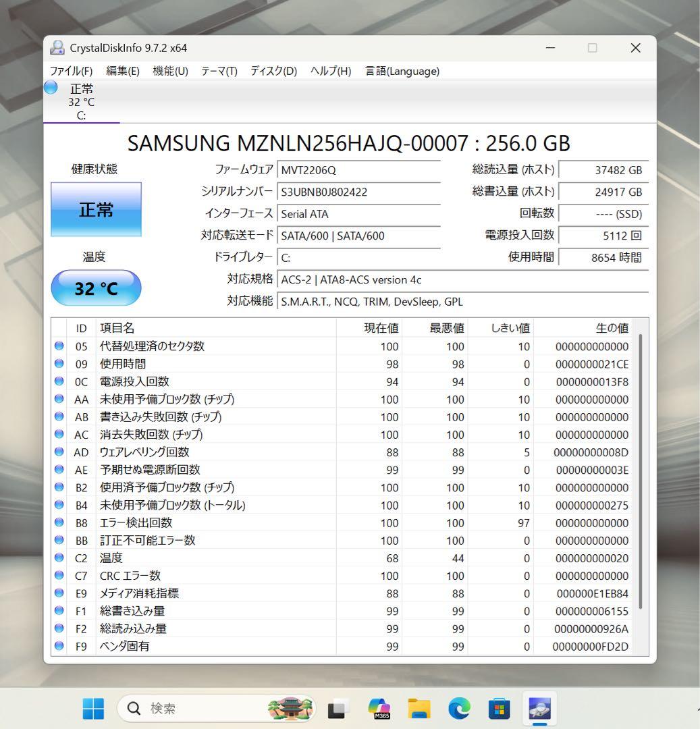Click the blue status dot beside 温度 attribute
Screen dimensions: 700x729
pos(59,558)
